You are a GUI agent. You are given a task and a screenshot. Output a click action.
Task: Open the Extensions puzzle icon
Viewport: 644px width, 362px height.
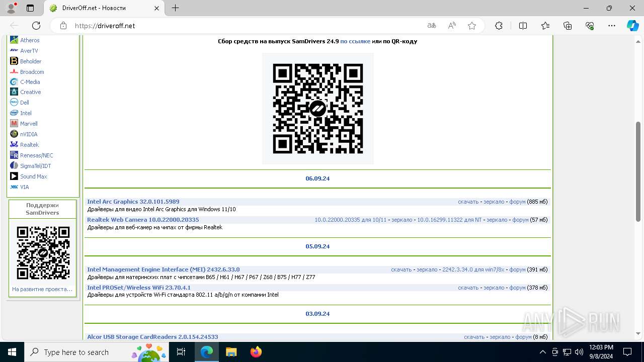(x=499, y=26)
